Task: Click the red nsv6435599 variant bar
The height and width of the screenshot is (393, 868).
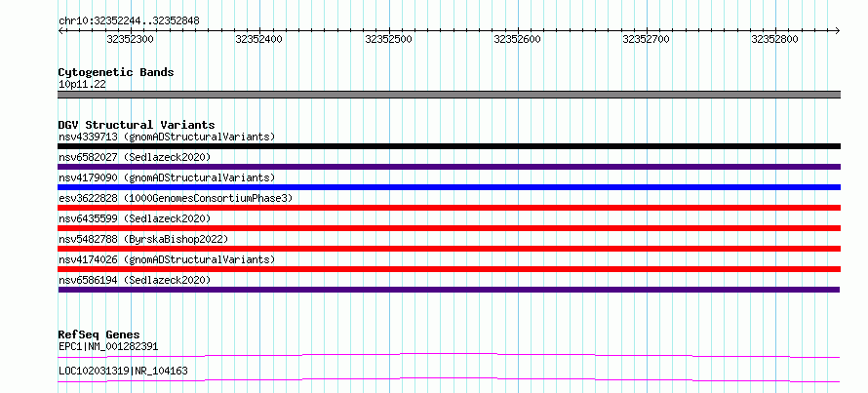Action: (449, 228)
